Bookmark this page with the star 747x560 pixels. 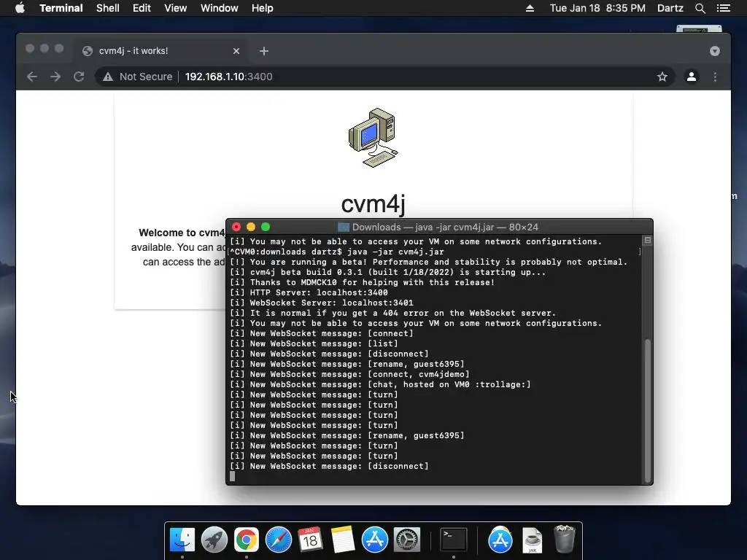(662, 77)
